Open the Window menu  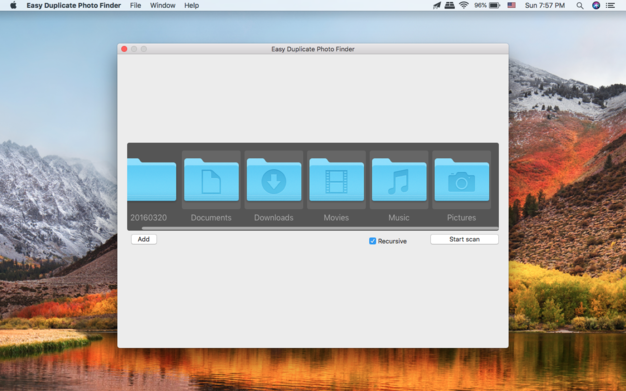(x=162, y=6)
